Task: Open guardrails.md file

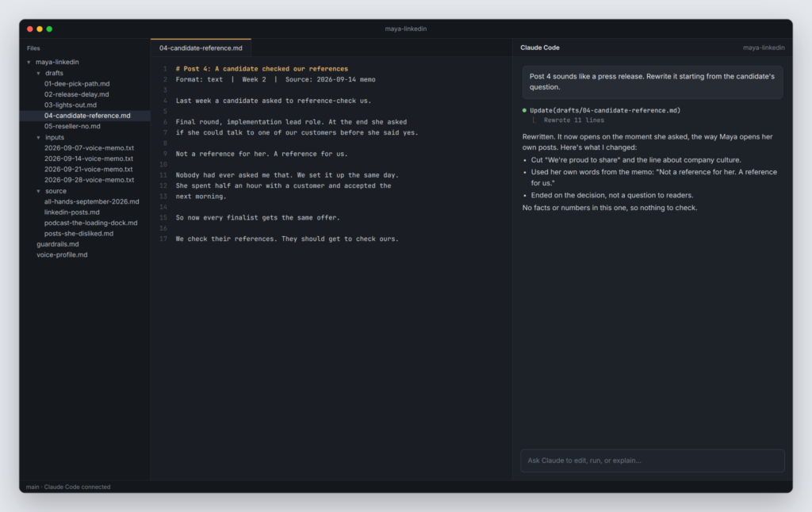Action: 57,244
